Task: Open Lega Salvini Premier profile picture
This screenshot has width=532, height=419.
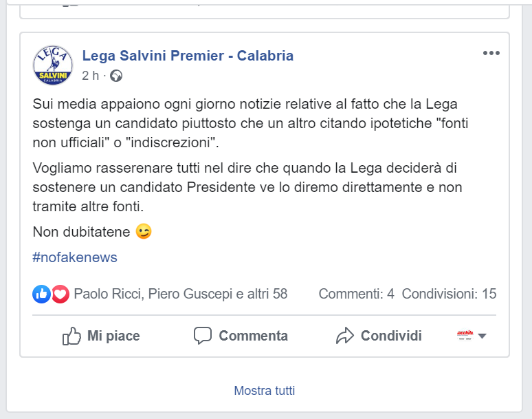Action: click(x=53, y=65)
